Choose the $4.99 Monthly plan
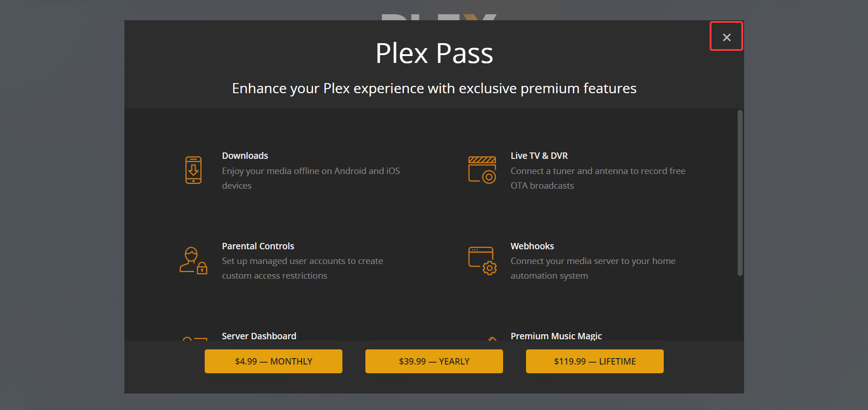The width and height of the screenshot is (868, 410). click(274, 361)
